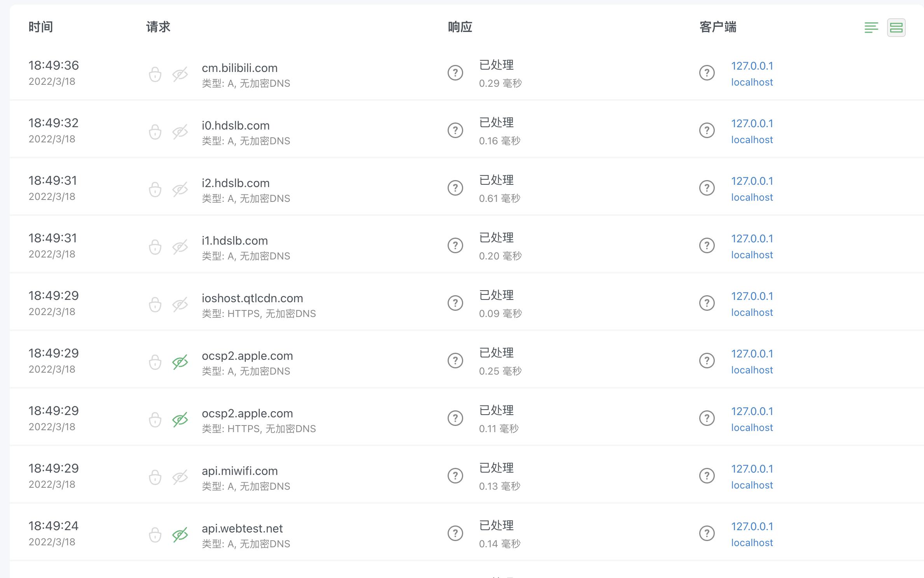Click the client info icon next to i2.hdslb.com's 127.0.0.1

707,187
